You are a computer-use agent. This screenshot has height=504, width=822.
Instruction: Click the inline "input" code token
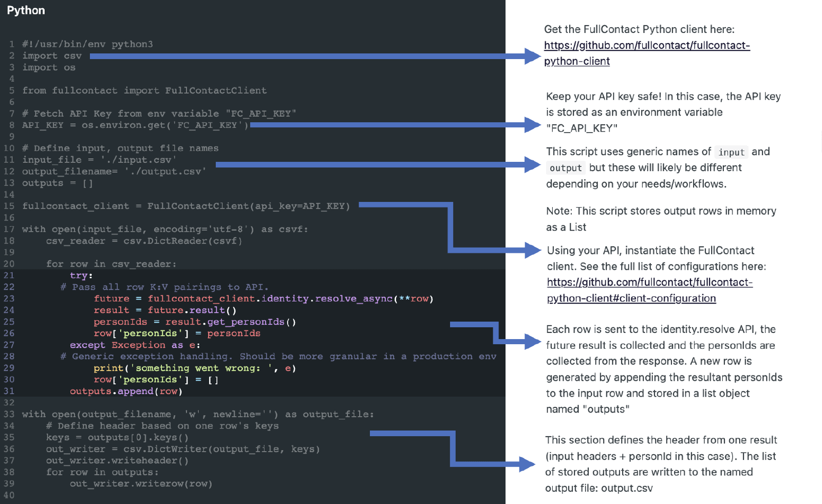pos(731,152)
